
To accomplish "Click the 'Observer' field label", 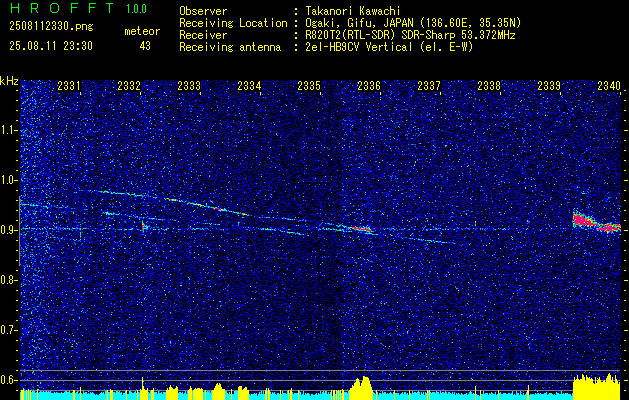I will click(203, 11).
